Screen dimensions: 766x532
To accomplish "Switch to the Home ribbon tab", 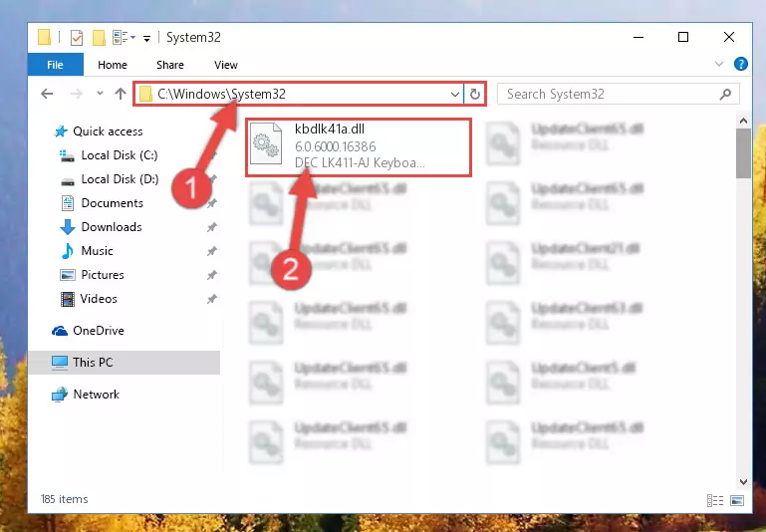I will [113, 65].
